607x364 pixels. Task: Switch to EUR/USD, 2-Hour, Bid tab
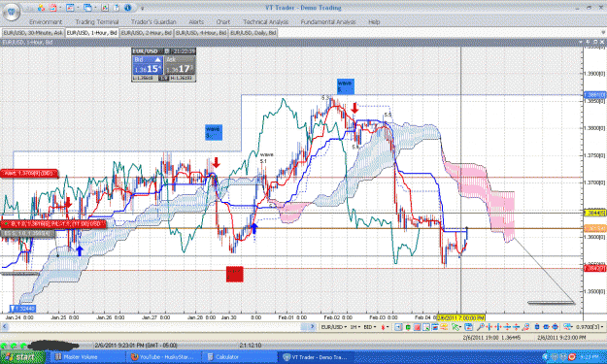click(x=147, y=33)
